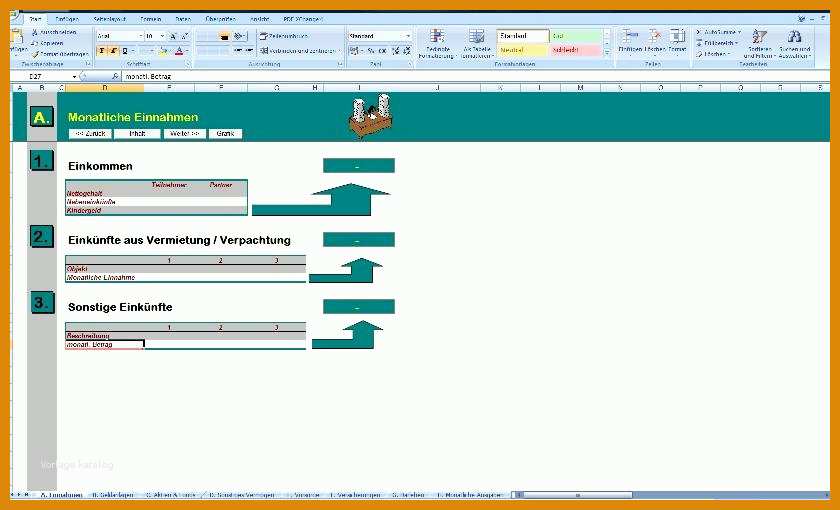Open Bedingte Formatierung

pyautogui.click(x=437, y=44)
